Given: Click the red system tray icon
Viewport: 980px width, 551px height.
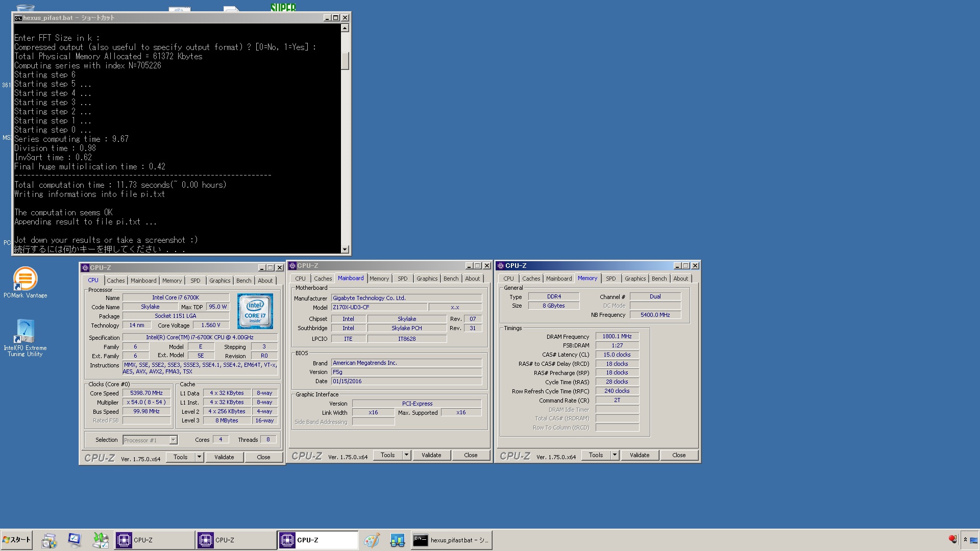Looking at the screenshot, I should tap(952, 539).
